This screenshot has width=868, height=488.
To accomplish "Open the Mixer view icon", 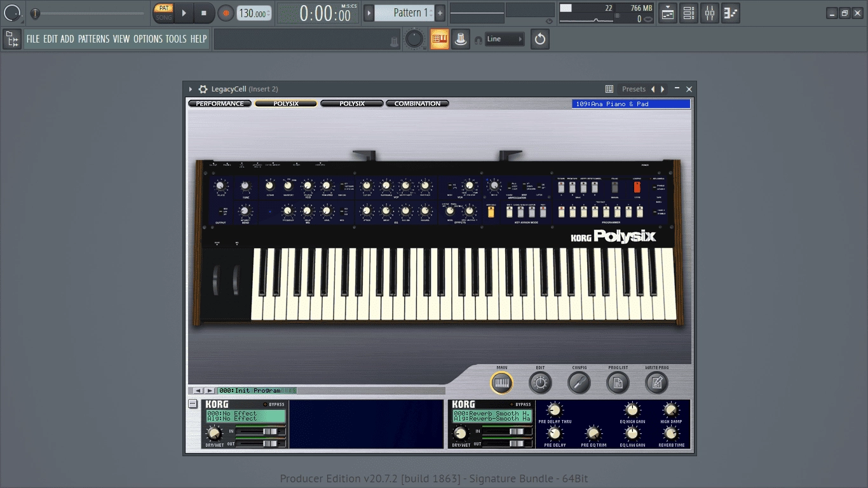I will tap(710, 13).
